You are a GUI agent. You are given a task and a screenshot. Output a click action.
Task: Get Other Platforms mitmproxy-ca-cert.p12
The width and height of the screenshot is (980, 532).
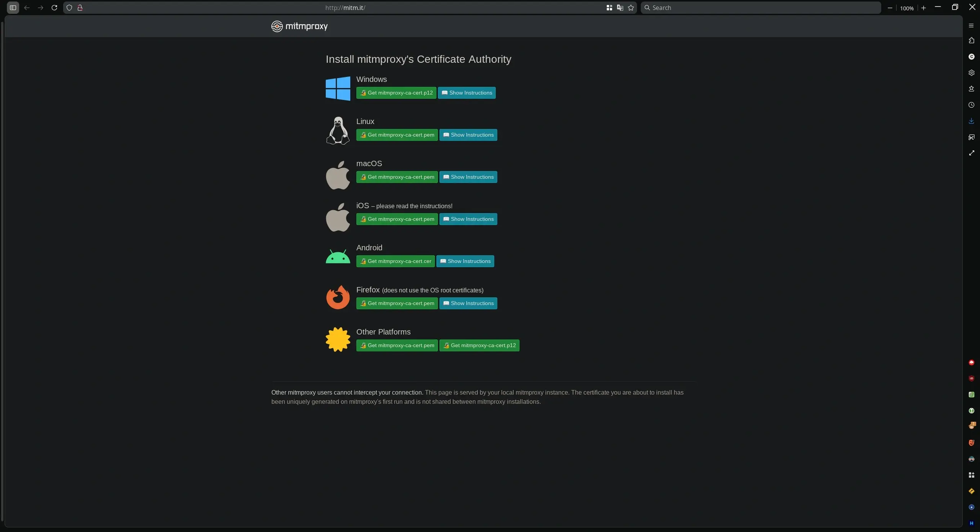coord(479,346)
